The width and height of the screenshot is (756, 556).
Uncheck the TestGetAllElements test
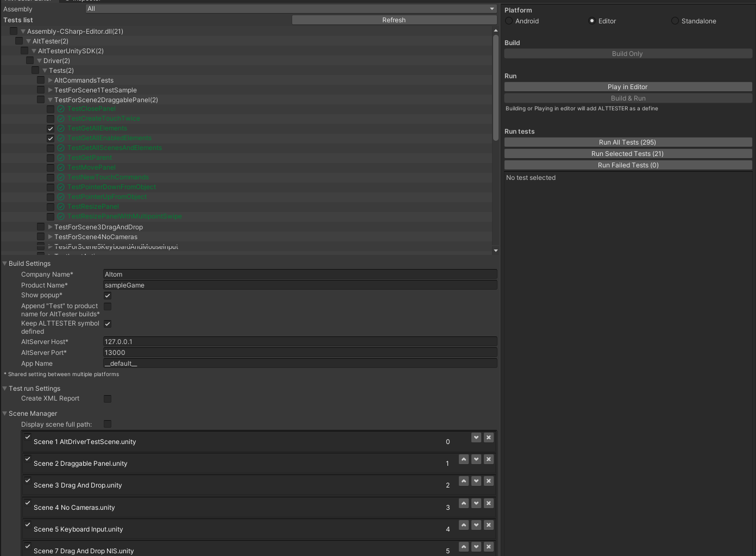(50, 128)
